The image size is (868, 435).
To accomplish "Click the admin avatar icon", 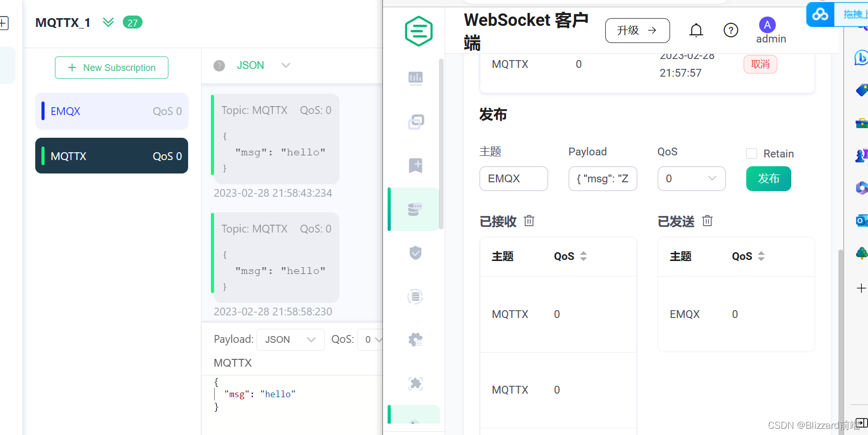I will click(x=767, y=24).
